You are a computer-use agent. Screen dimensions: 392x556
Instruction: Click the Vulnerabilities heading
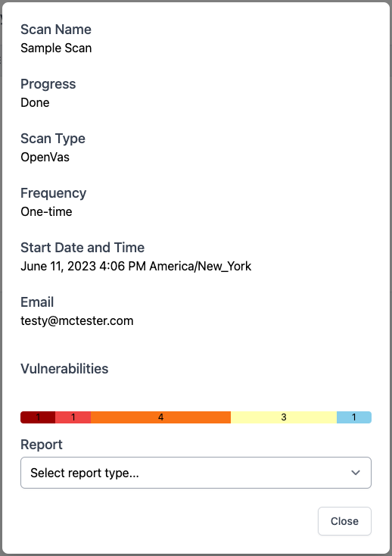coord(64,369)
